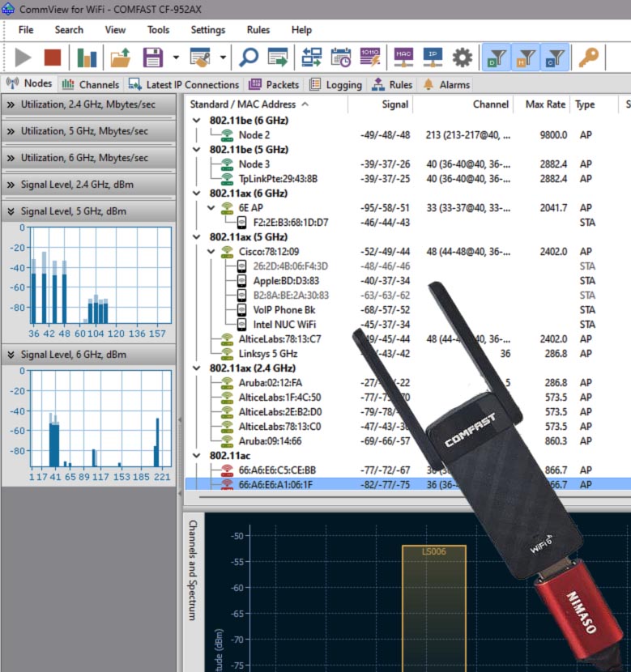The width and height of the screenshot is (631, 672).
Task: Switch to the Nodes tab
Action: tap(29, 83)
